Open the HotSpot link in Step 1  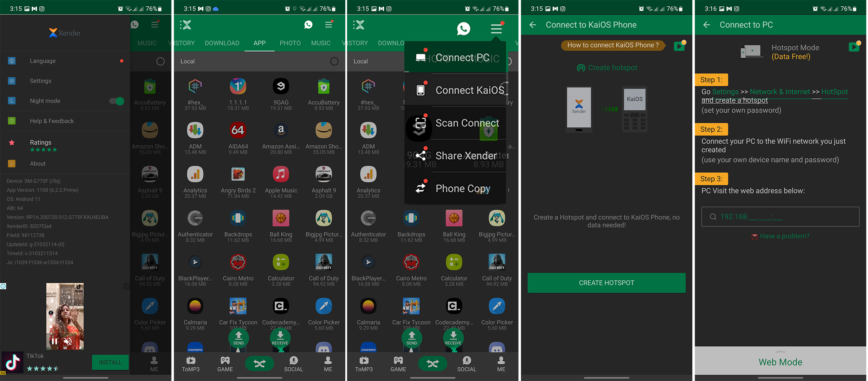point(834,92)
